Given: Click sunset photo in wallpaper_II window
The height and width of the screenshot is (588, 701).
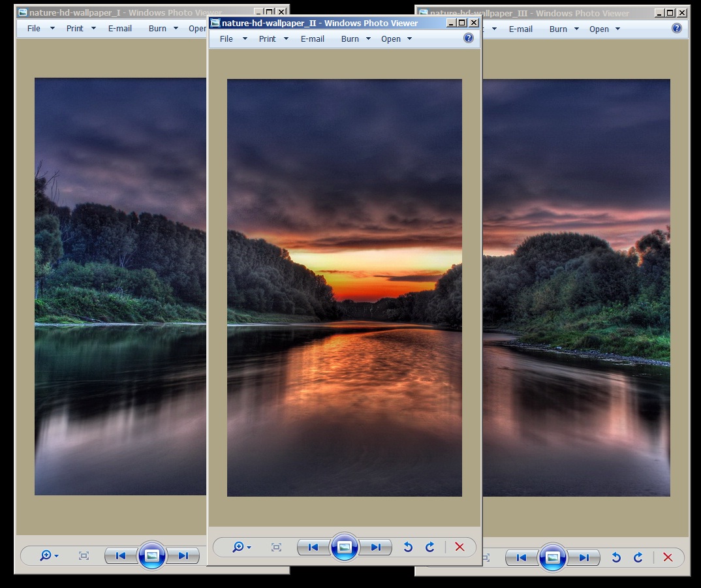Looking at the screenshot, I should 344,288.
